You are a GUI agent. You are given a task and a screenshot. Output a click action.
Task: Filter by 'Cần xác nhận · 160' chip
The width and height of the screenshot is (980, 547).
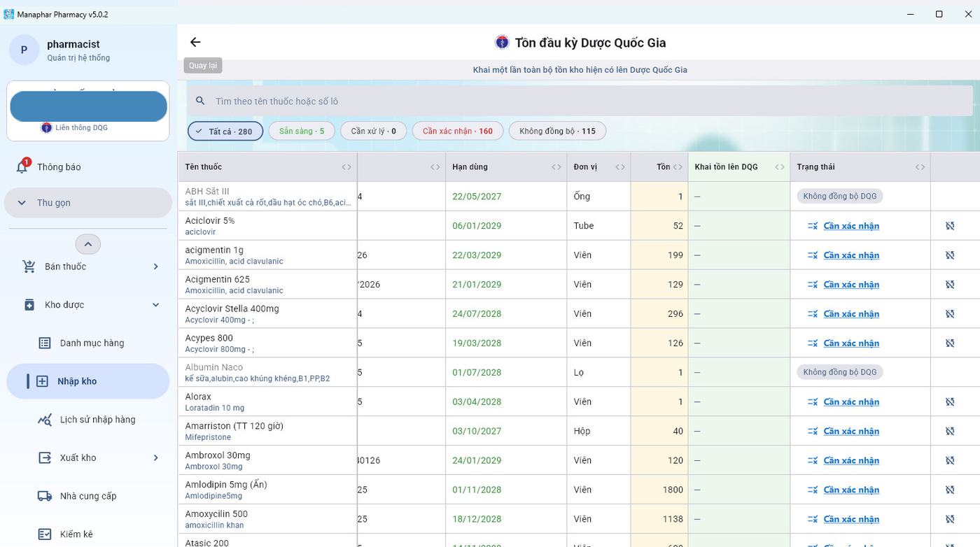(x=458, y=132)
